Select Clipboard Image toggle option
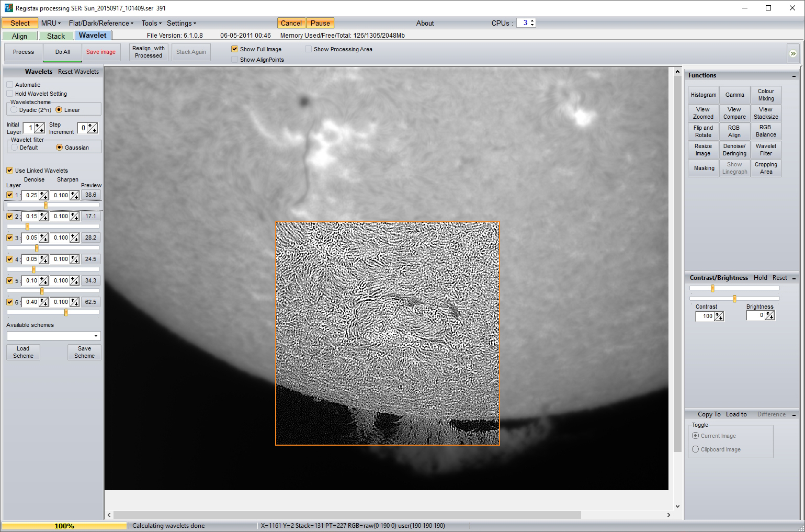This screenshot has height=532, width=805. pyautogui.click(x=696, y=449)
